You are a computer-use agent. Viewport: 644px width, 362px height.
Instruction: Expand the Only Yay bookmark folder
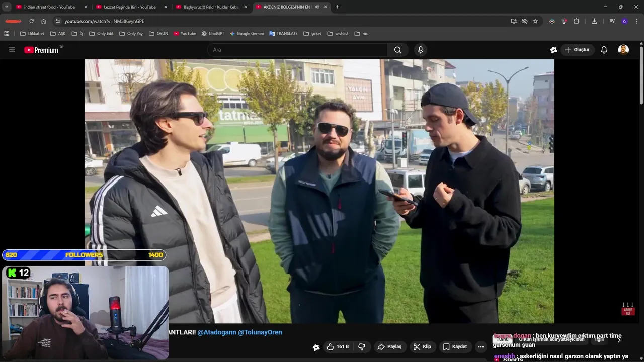click(131, 34)
